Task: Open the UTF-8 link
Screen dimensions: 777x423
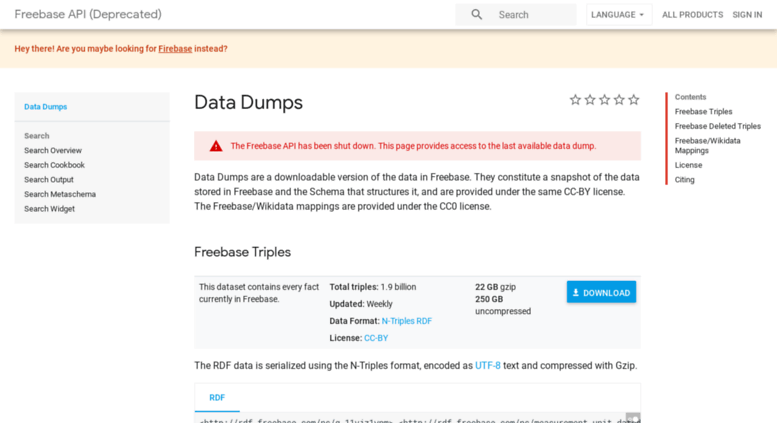Action: [488, 366]
